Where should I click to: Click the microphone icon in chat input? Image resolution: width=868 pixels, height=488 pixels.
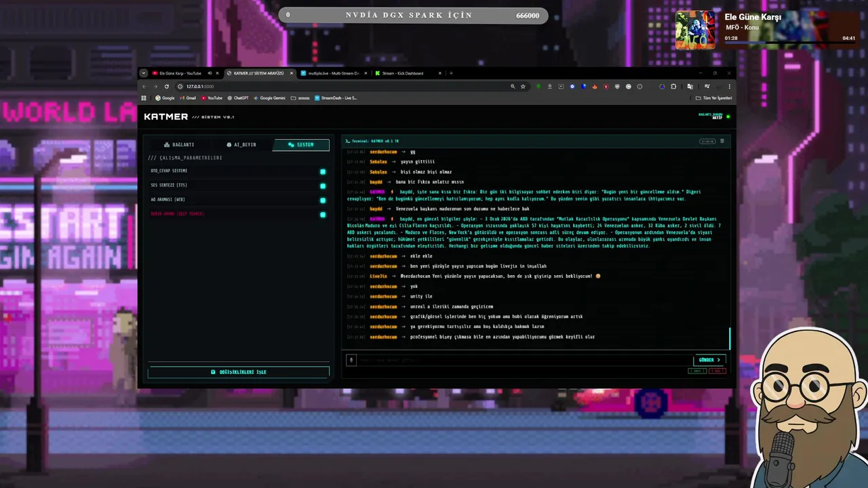[x=351, y=360]
